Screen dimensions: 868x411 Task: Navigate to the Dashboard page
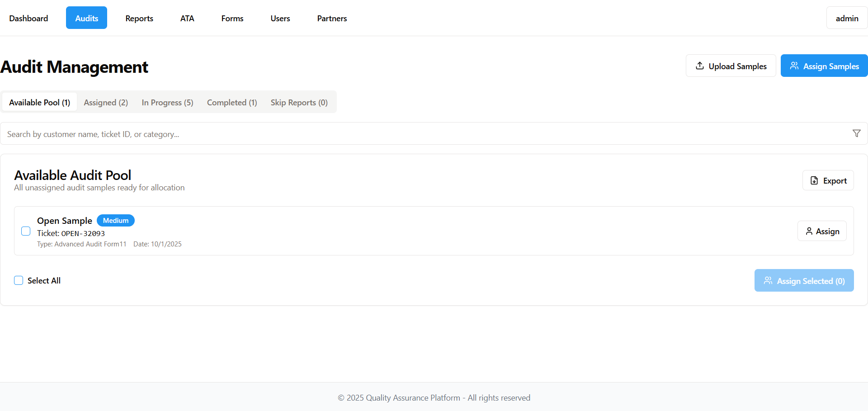point(28,18)
